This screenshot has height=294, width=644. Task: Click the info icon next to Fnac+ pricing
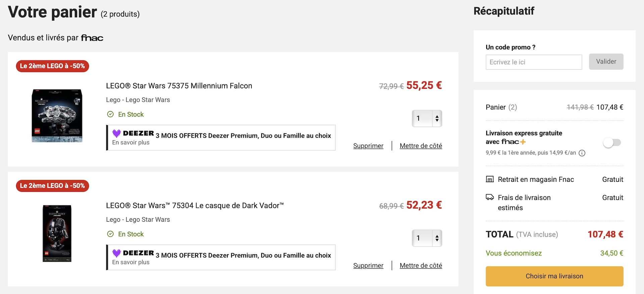tap(582, 153)
